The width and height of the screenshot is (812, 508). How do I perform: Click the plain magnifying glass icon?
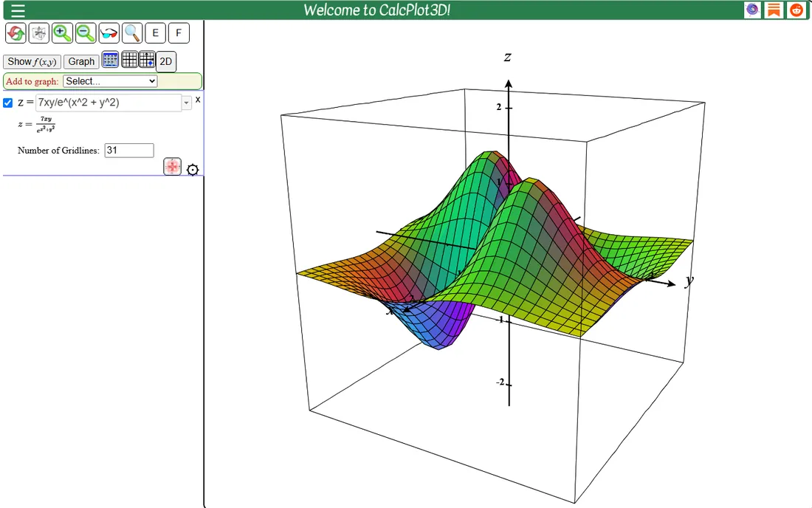tap(132, 33)
